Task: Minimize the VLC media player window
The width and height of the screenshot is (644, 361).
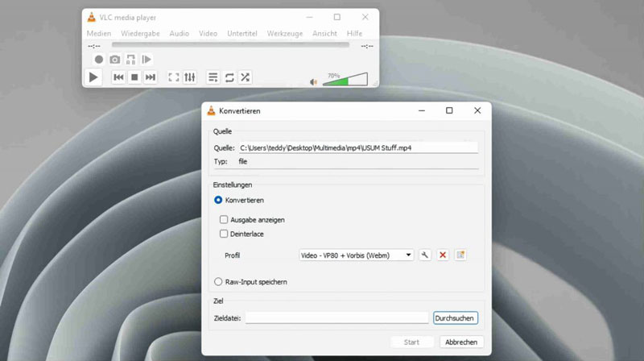Action: [x=310, y=17]
